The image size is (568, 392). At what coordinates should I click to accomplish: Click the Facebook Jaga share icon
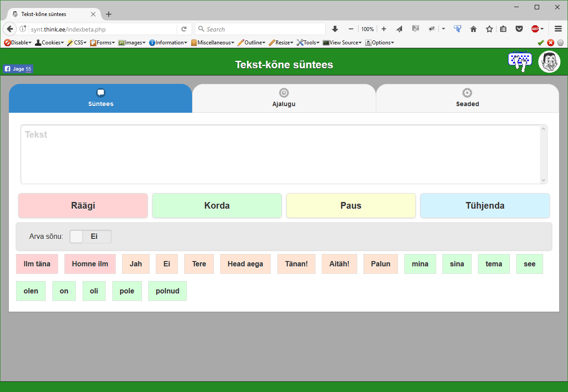[x=18, y=69]
